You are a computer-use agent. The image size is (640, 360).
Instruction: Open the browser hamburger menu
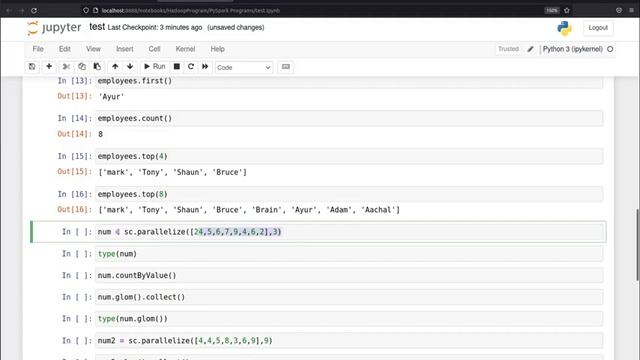pos(631,10)
